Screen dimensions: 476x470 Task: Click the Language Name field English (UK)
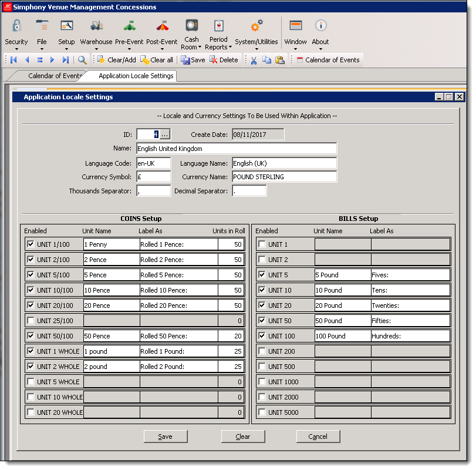[285, 163]
